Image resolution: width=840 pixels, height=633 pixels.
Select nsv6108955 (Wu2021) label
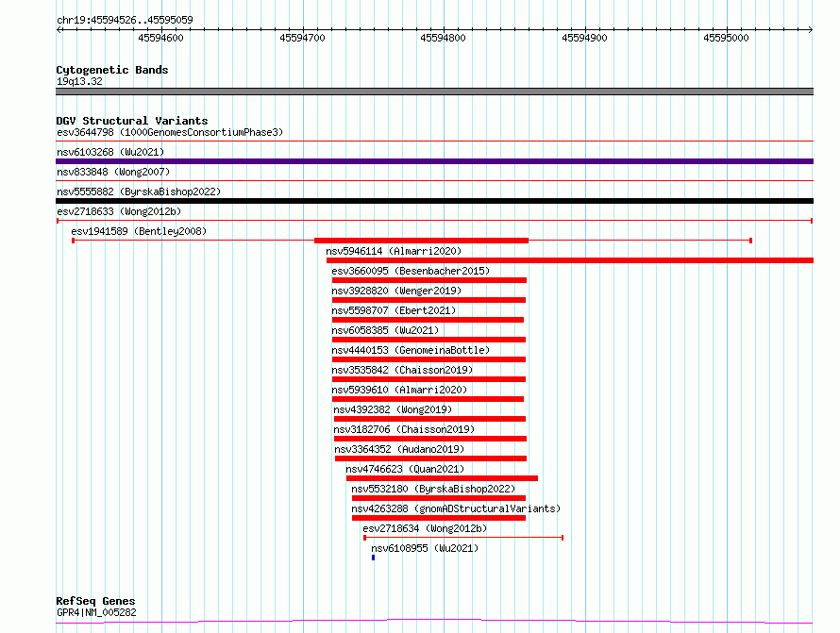click(x=425, y=548)
